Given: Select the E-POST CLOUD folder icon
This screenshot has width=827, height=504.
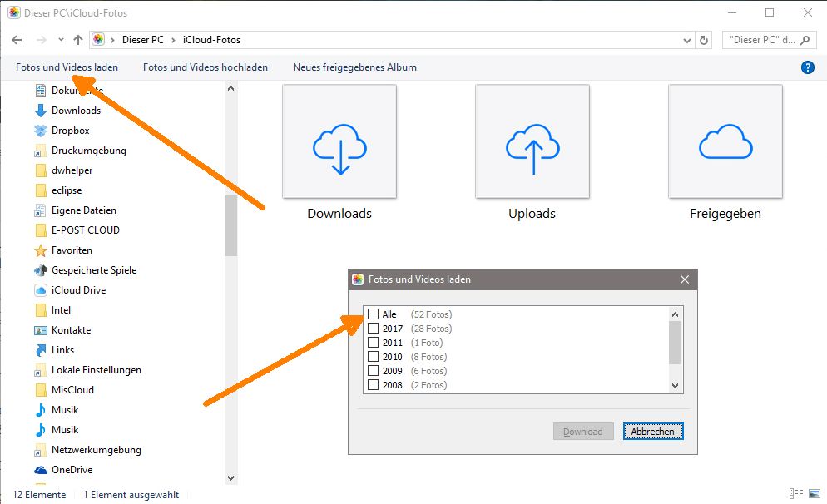Looking at the screenshot, I should point(41,230).
